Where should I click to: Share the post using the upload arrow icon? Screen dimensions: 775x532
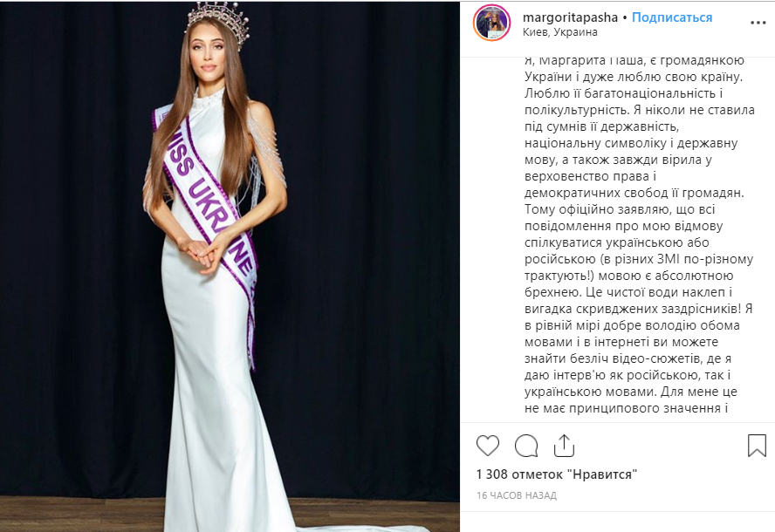pyautogui.click(x=564, y=446)
